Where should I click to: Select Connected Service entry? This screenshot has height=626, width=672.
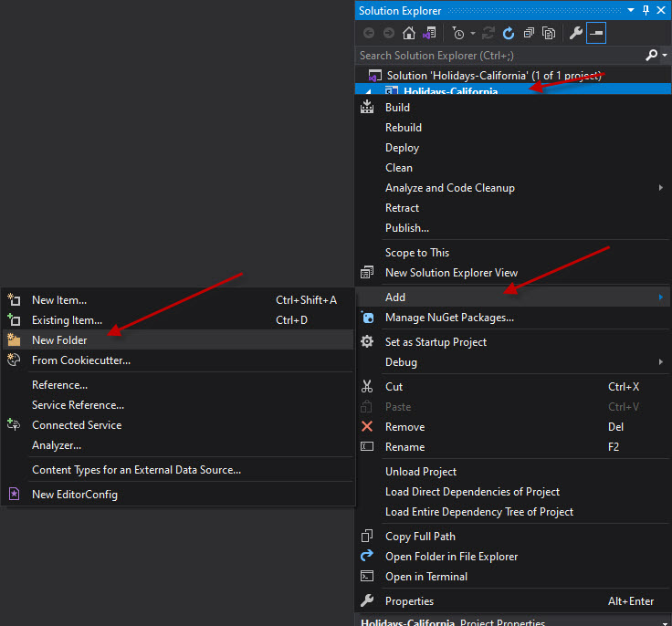pyautogui.click(x=178, y=425)
